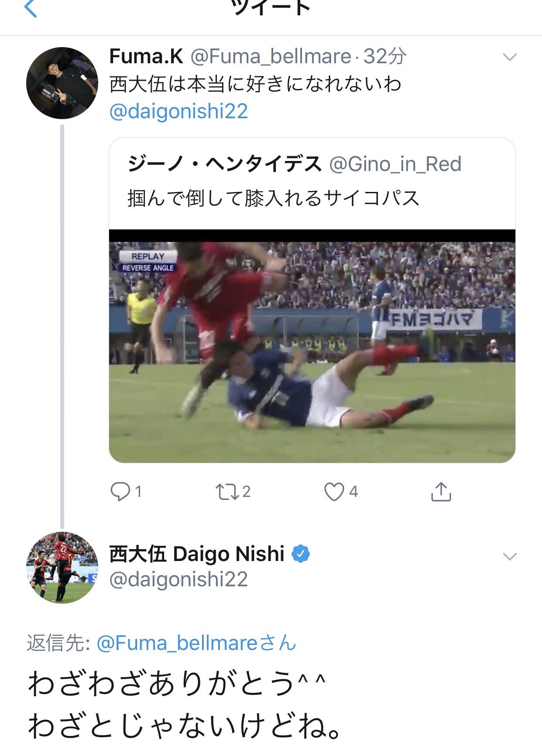Tap the 西大伍 Daigo Nishi display name
Screen dimensions: 542x756
(197, 554)
